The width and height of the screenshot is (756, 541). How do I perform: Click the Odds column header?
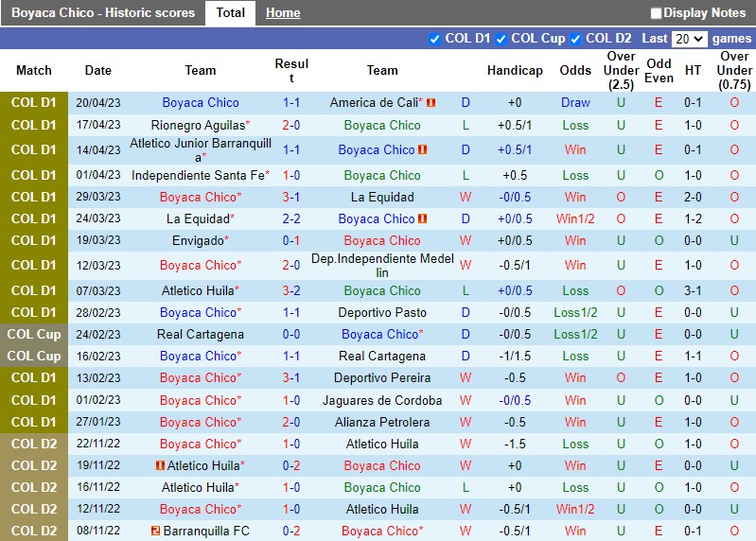tap(575, 70)
